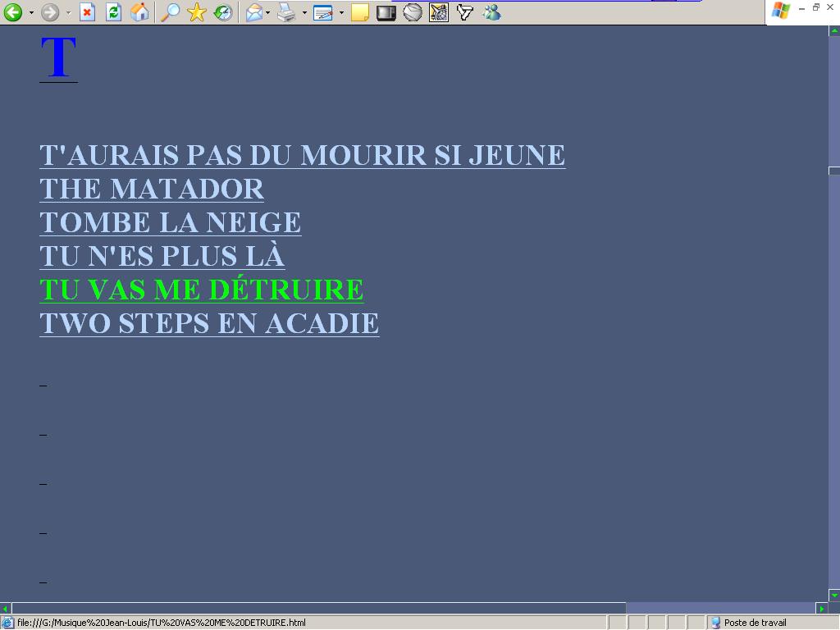Click the highlighted network map toolbar icon
The image size is (840, 630).
point(439,12)
